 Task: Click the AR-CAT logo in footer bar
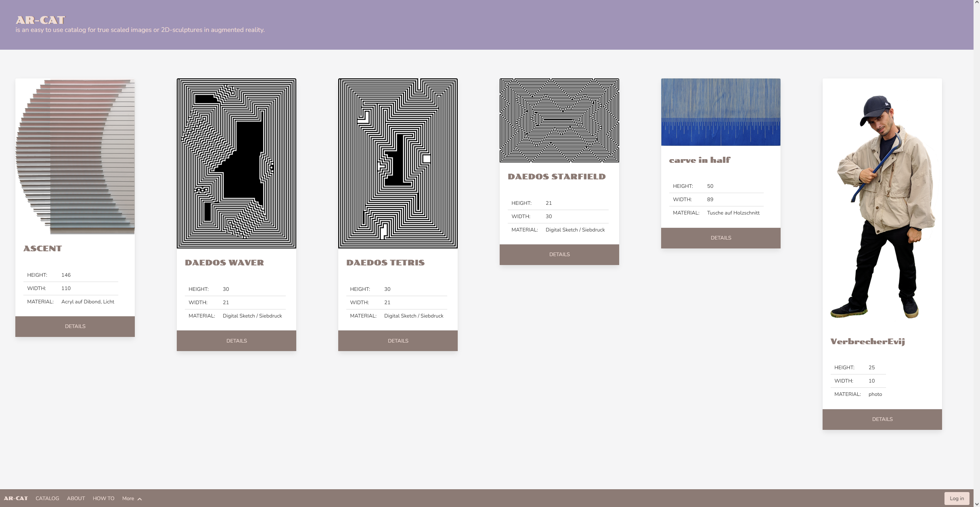point(16,498)
